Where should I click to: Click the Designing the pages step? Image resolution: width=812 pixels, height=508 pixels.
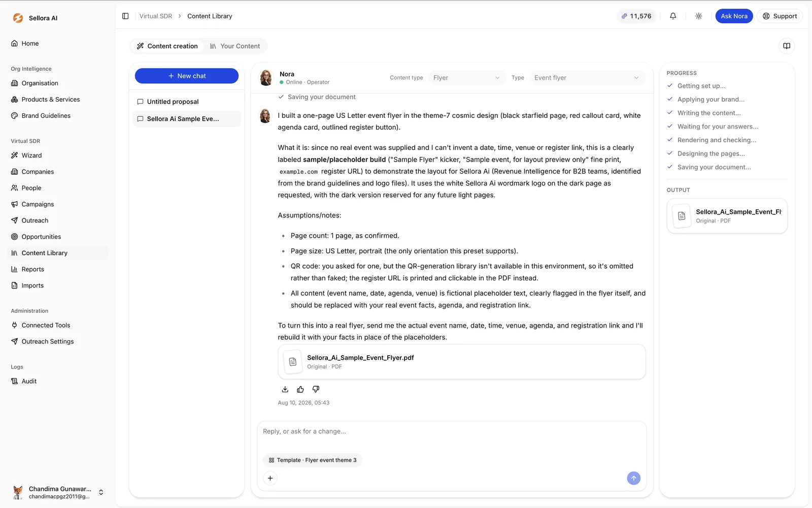711,153
